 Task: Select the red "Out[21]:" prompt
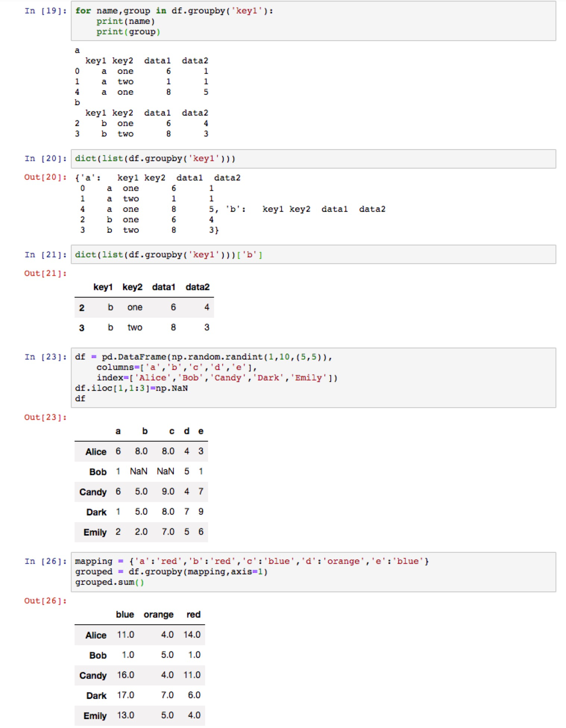[x=45, y=273]
